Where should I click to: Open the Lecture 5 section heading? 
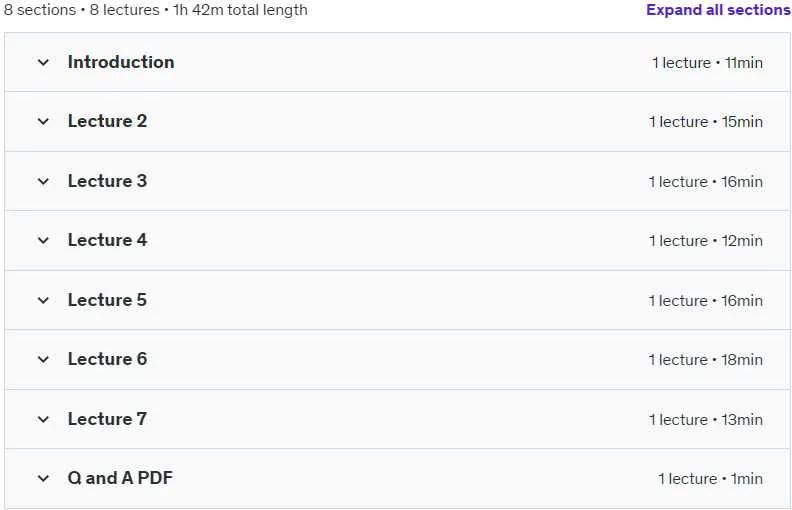pyautogui.click(x=108, y=300)
